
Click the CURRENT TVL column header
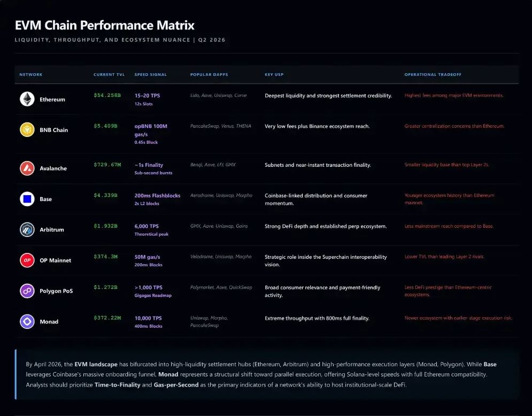click(109, 74)
